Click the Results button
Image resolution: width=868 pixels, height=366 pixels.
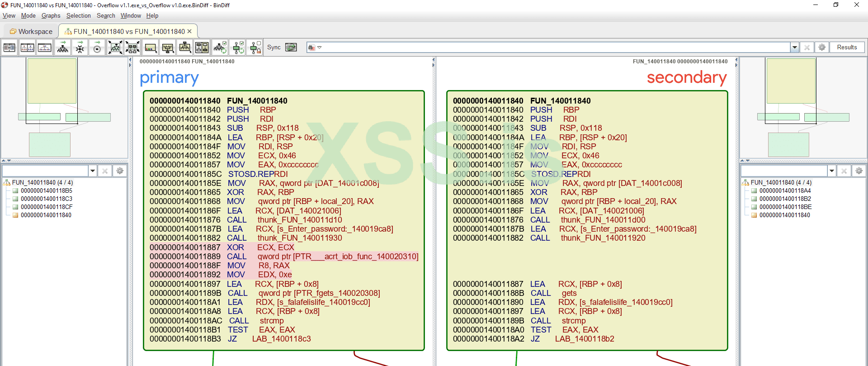846,48
